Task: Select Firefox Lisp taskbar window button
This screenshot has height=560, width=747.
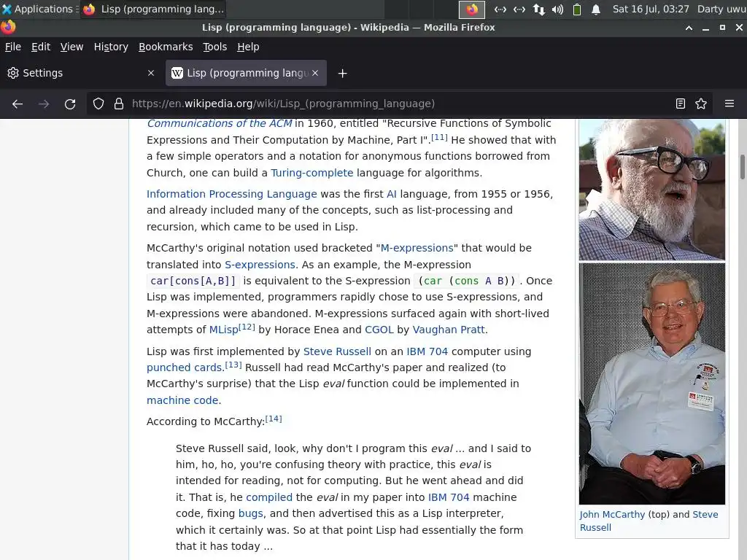Action: click(153, 9)
